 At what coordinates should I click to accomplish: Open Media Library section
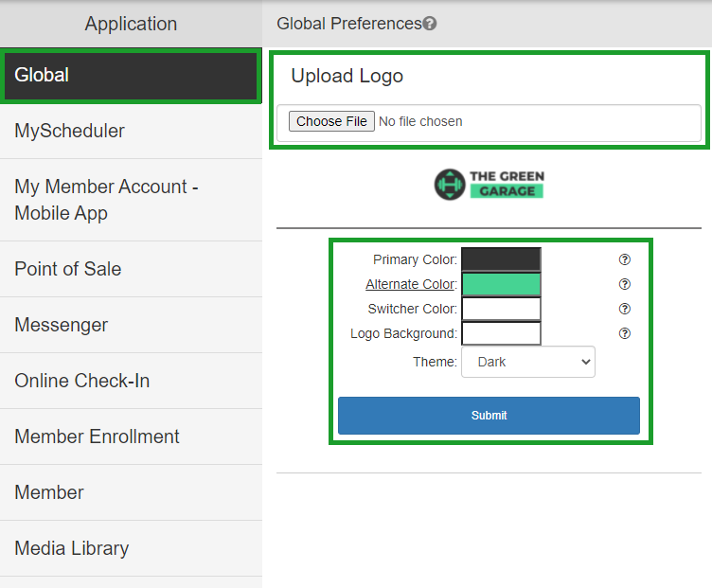tap(131, 548)
